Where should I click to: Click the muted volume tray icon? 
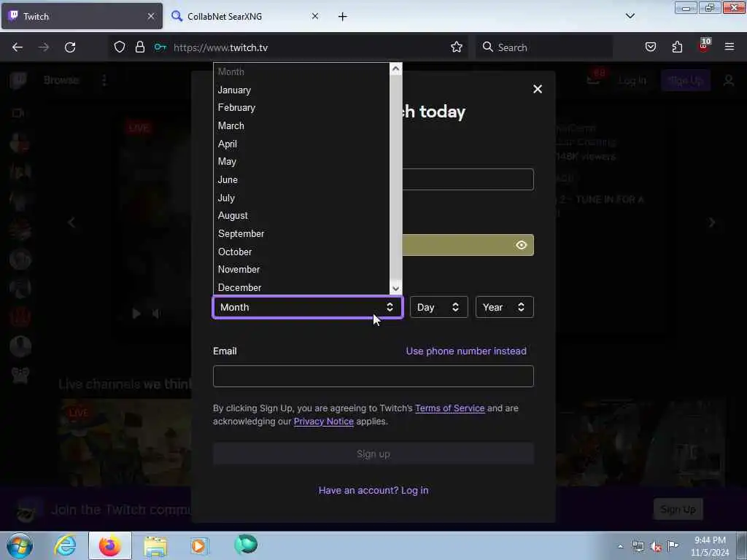pos(656,546)
